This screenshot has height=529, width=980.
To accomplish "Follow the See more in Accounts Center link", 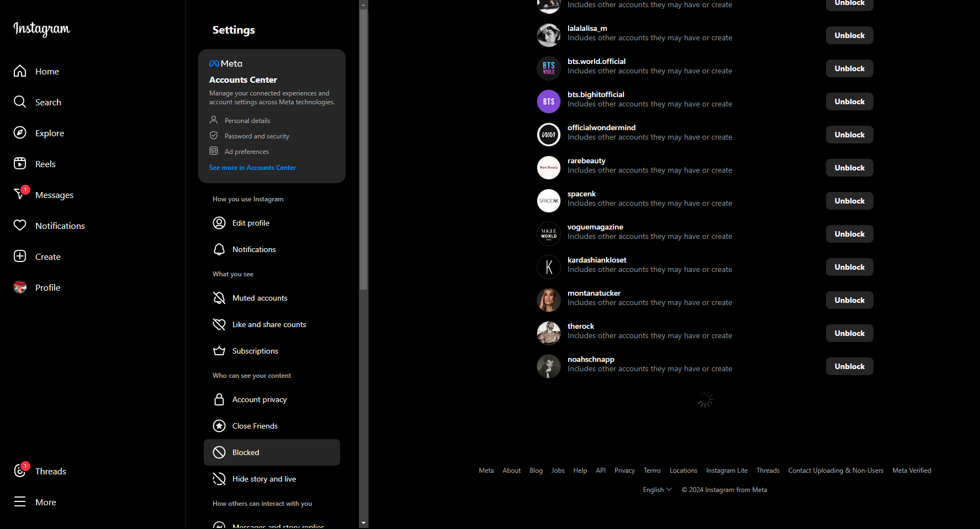I will 252,168.
